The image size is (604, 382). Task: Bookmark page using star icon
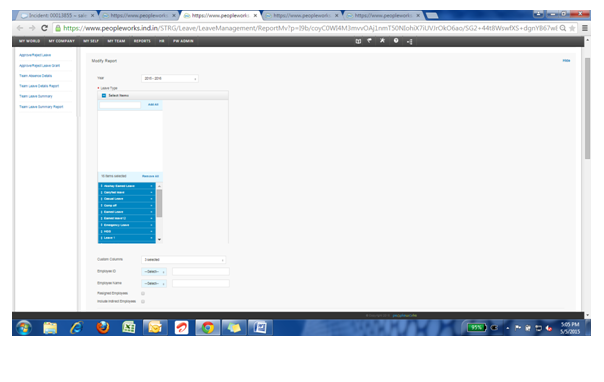click(572, 28)
